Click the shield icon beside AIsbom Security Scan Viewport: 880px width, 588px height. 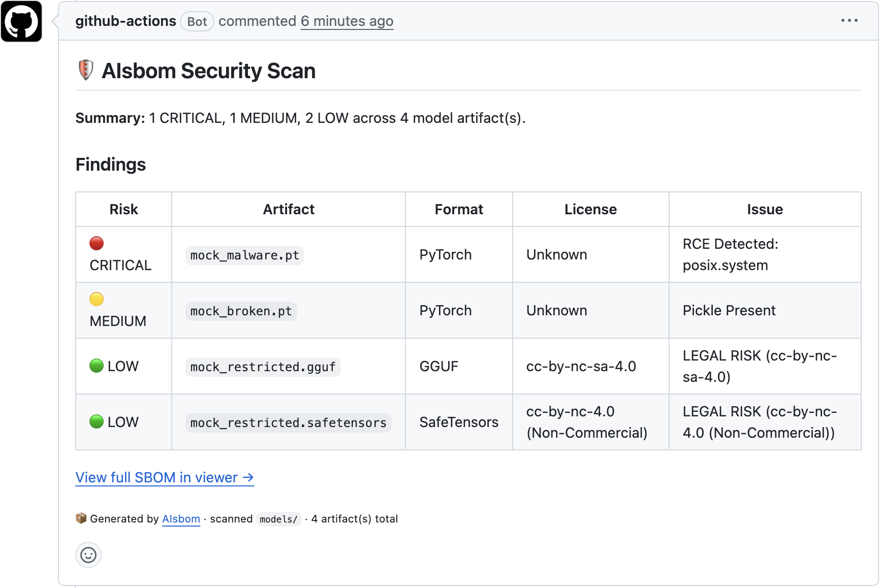click(x=86, y=70)
